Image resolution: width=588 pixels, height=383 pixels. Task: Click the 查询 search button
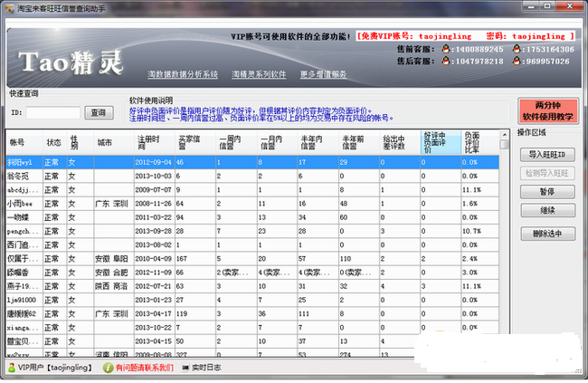99,112
